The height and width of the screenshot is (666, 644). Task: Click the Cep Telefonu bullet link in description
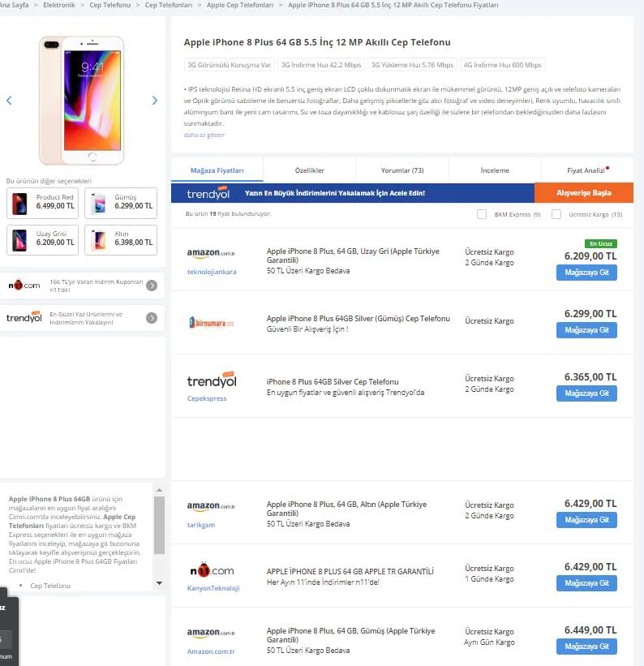click(x=50, y=586)
